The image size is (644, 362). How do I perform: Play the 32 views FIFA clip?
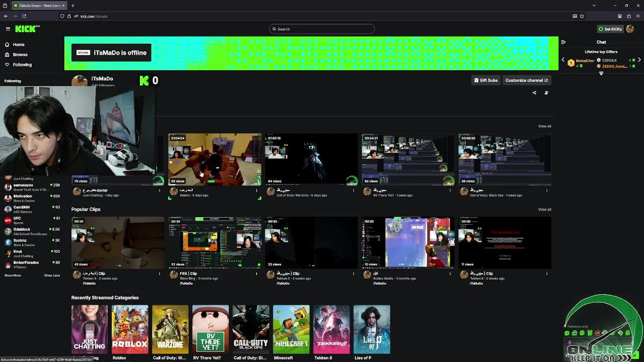click(215, 243)
